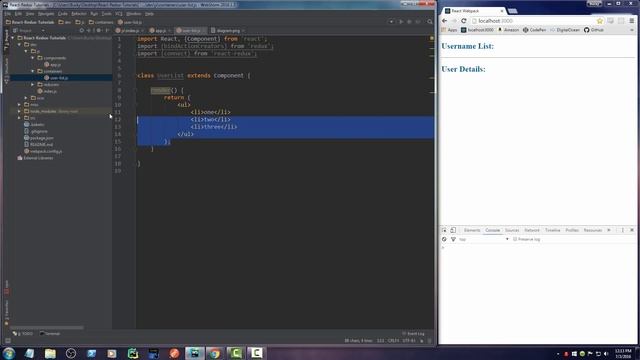Switch to the app.js editor tab
The image size is (640, 360).
click(x=159, y=31)
